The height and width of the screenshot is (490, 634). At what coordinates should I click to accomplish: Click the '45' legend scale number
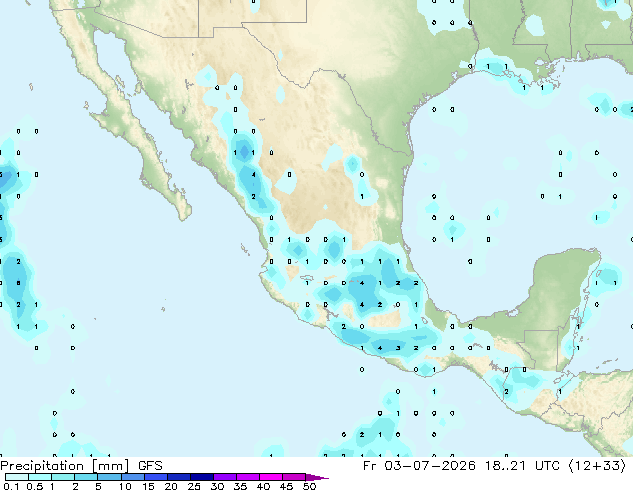(286, 486)
